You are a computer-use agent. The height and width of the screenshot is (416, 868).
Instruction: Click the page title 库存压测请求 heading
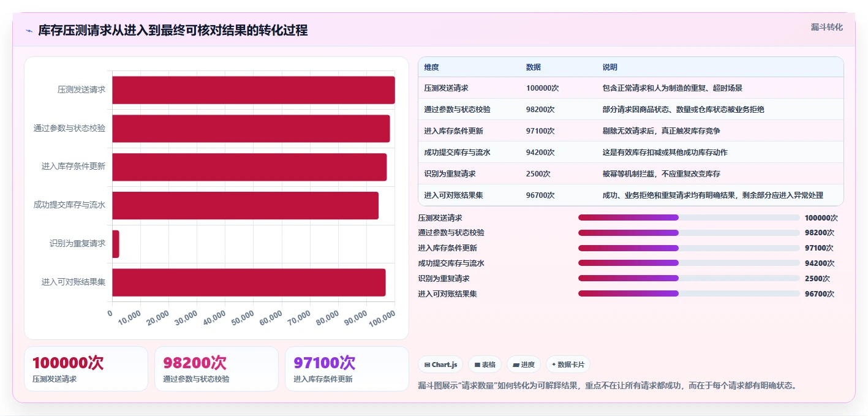[x=173, y=31]
